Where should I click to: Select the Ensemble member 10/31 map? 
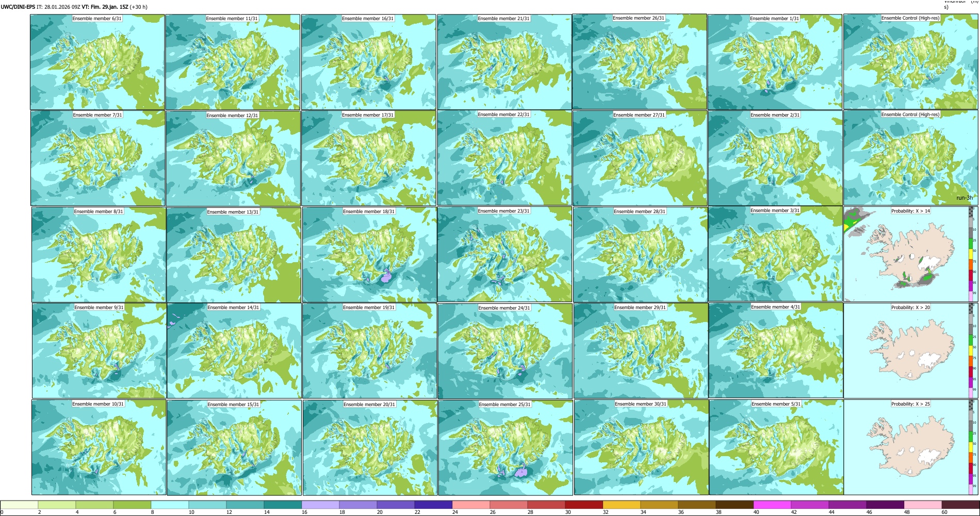[x=99, y=447]
